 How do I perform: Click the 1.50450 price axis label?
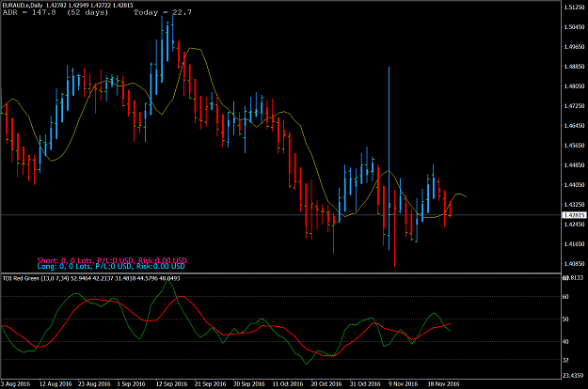click(574, 27)
